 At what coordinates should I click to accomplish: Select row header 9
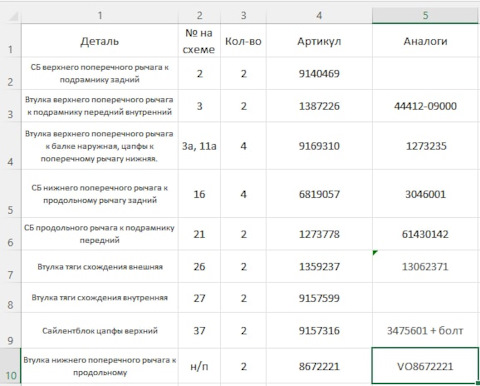(11, 331)
